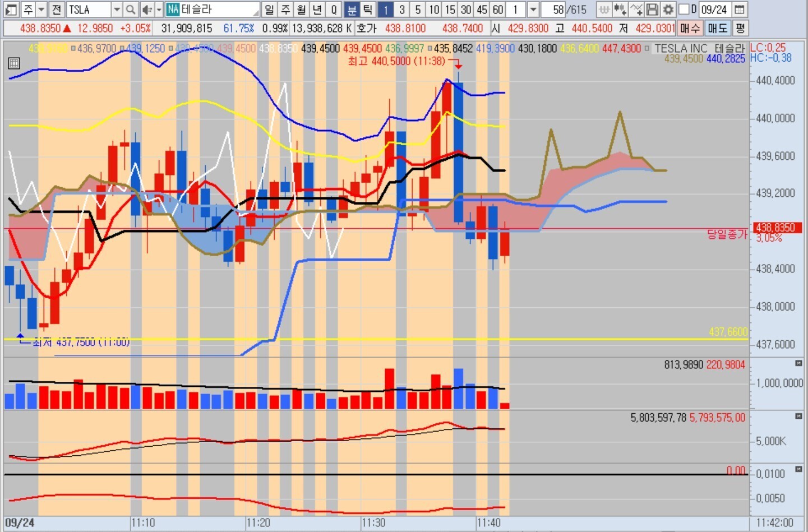Screen dimensions: 808x532
Task: Select the 분 minute period tab
Action: pos(352,10)
